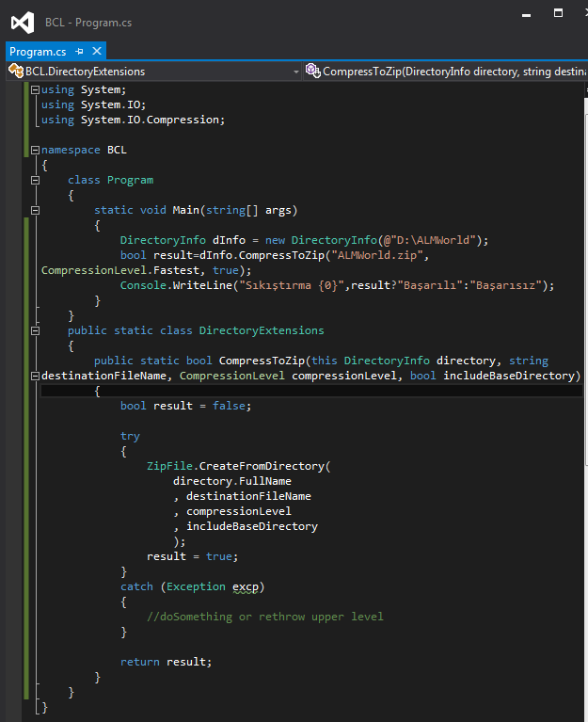Collapse the using directives block
Viewport: 588px width, 722px height.
[x=35, y=90]
